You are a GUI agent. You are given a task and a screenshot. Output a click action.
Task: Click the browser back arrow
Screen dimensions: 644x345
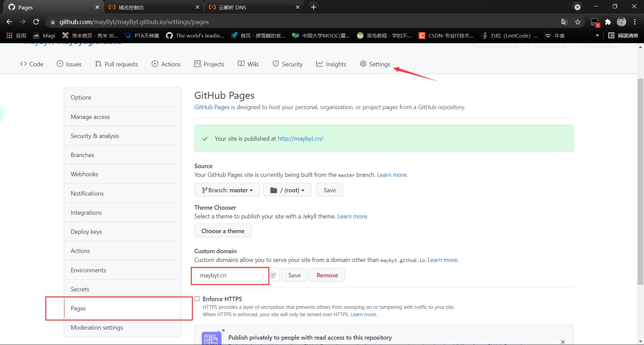(x=9, y=22)
